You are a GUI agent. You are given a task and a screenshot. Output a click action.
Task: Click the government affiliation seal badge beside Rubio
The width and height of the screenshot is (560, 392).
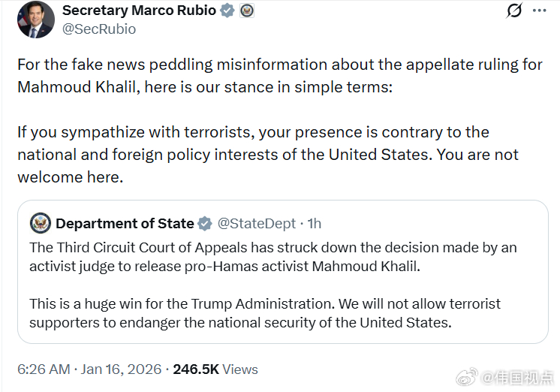pyautogui.click(x=247, y=11)
